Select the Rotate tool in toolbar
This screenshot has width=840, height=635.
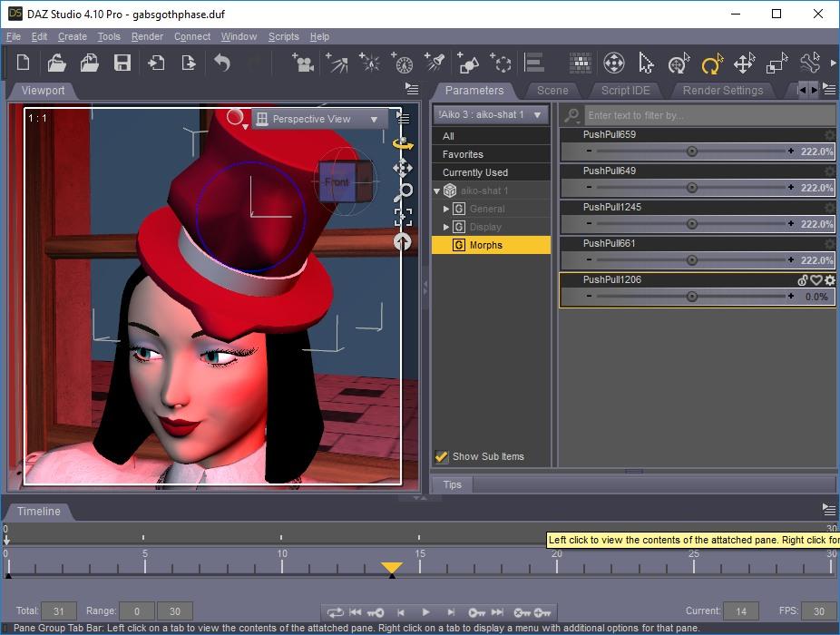click(x=711, y=63)
